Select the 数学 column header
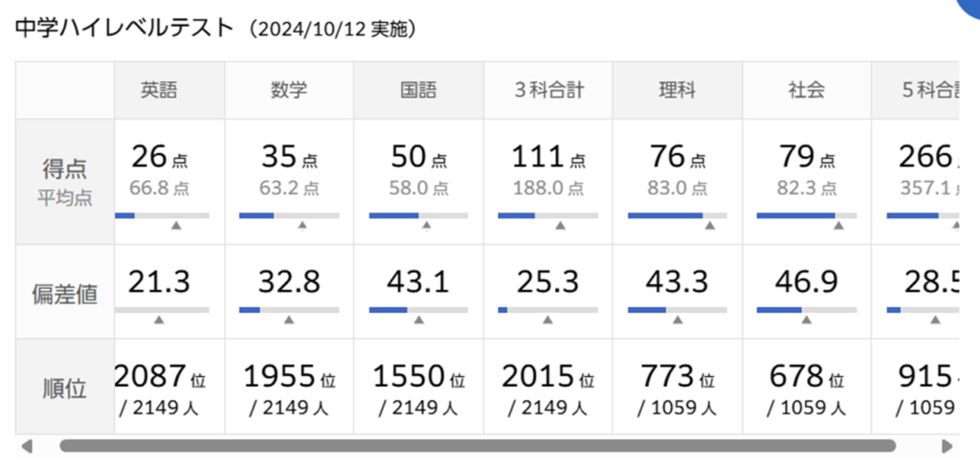 tap(289, 91)
